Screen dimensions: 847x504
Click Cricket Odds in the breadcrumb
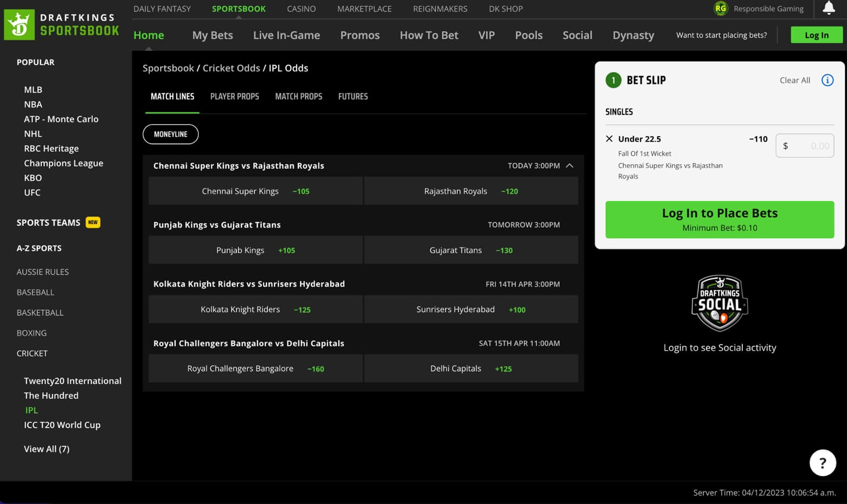point(231,68)
